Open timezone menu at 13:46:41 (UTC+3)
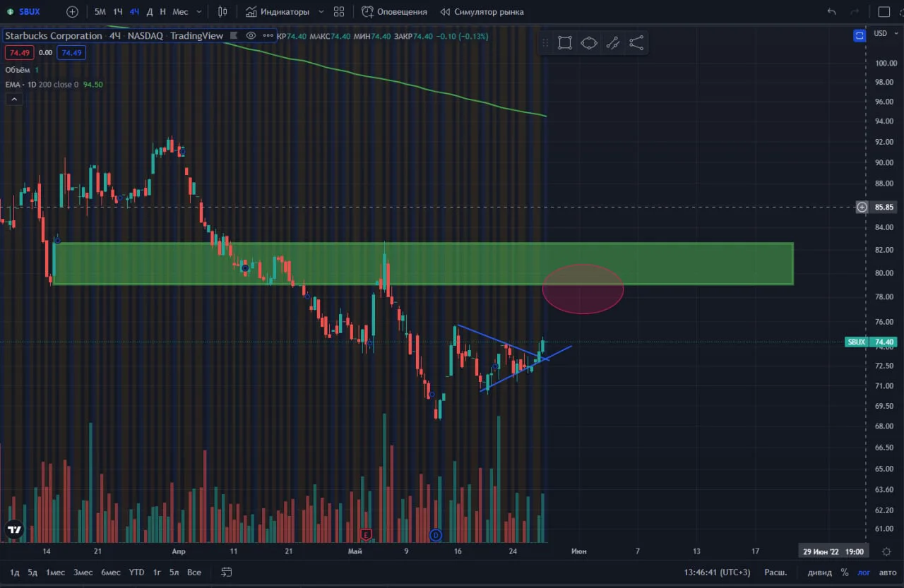The image size is (904, 588). 718,572
